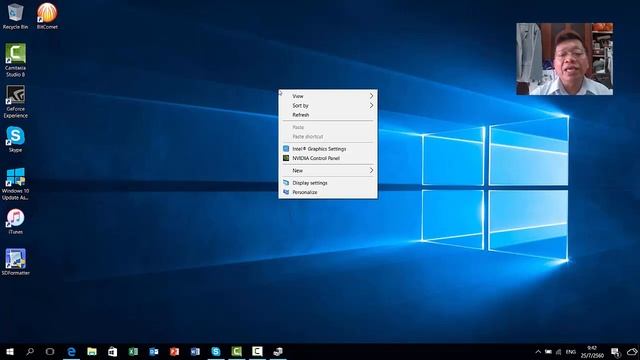This screenshot has width=640, height=360.
Task: Open File Explorer from the taskbar
Action: coord(92,351)
